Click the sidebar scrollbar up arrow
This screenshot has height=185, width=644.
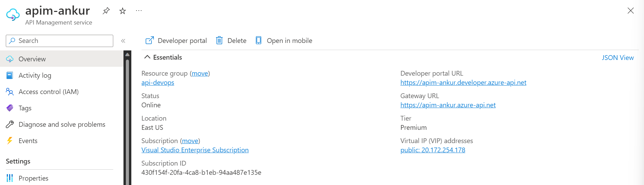tap(127, 55)
